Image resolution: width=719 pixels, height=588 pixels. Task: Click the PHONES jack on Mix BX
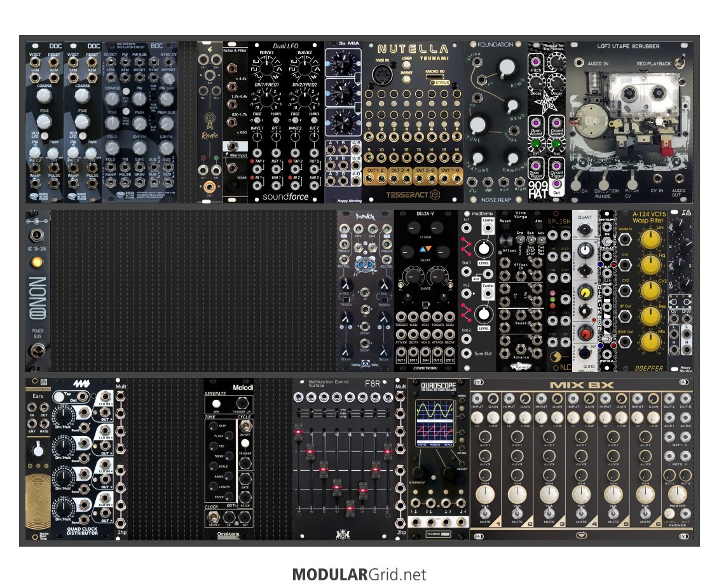click(685, 514)
